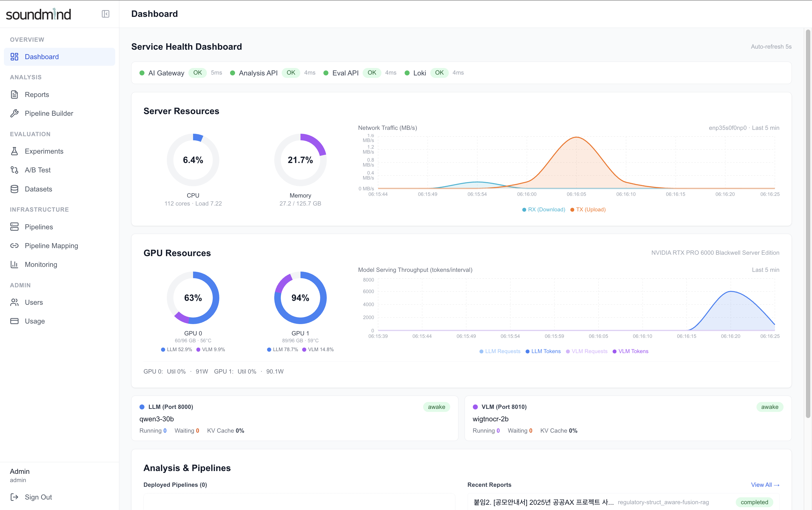
Task: Toggle VLM Requests legend series
Action: pyautogui.click(x=586, y=351)
